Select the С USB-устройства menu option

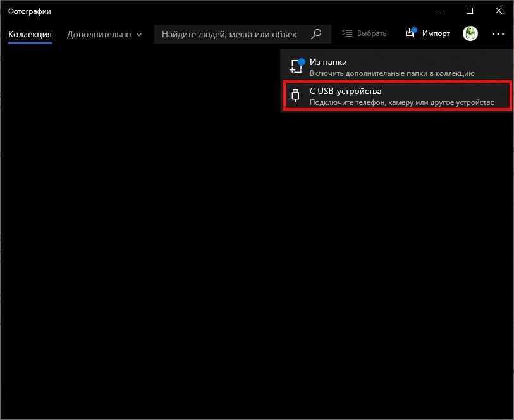click(345, 92)
